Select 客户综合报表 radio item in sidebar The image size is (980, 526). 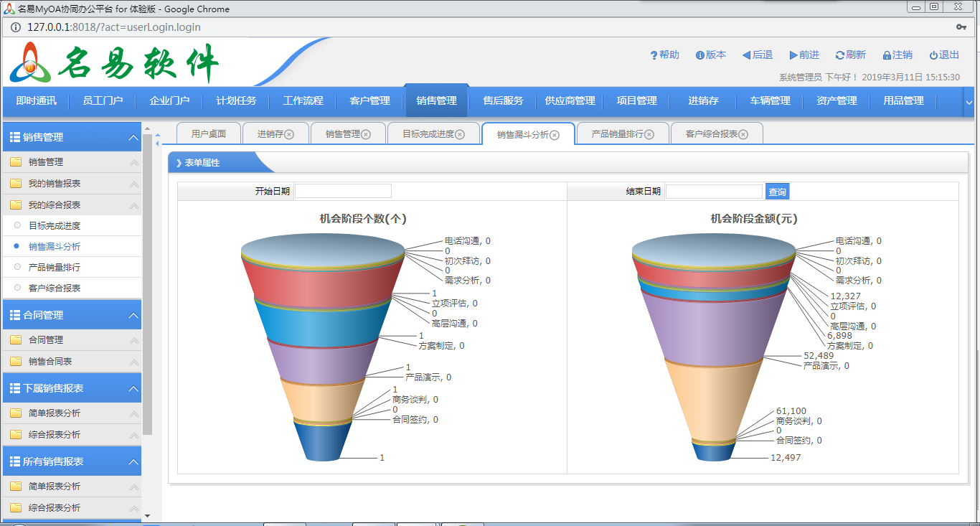coord(17,288)
